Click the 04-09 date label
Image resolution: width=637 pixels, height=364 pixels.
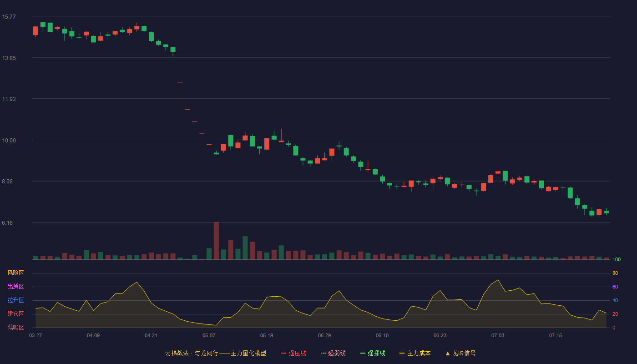point(93,335)
